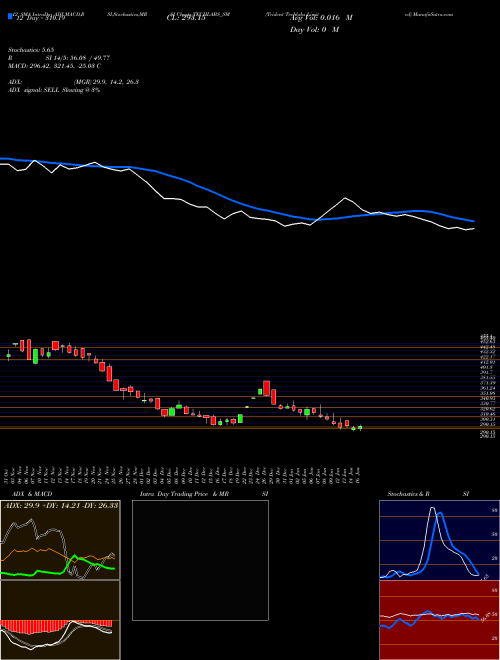Viewport: 500px width, 660px height.
Task: Open the red RSI chart panel
Action: click(x=439, y=620)
